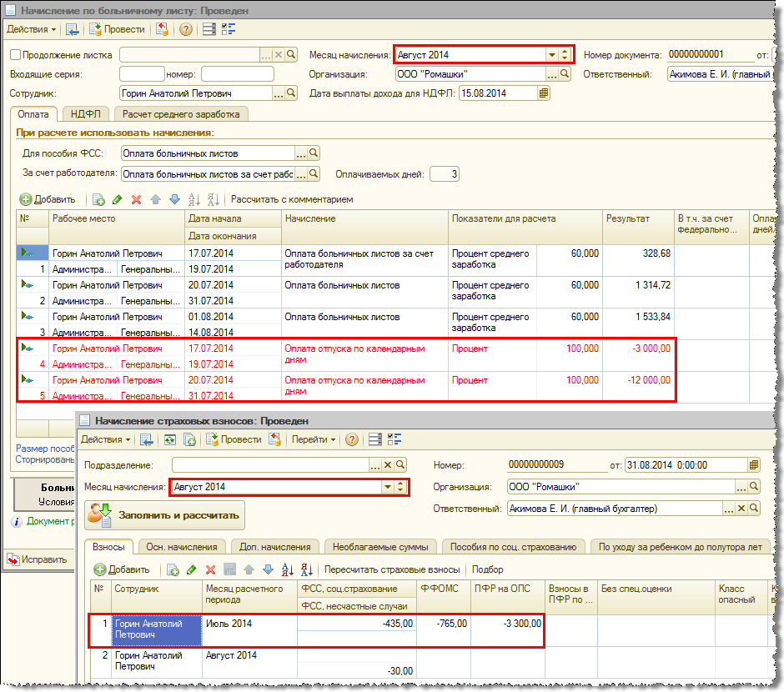Click magnifier icon next to Сотрудник field
784x692 pixels.
(291, 93)
